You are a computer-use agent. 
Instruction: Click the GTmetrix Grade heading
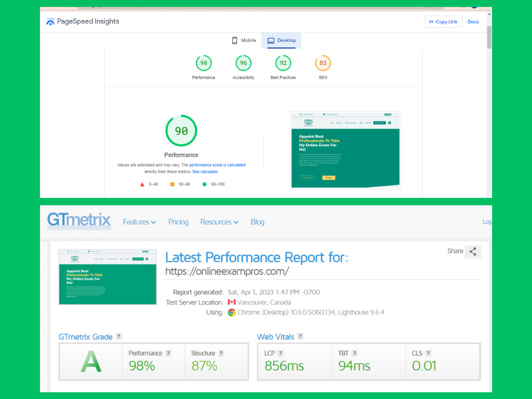click(x=86, y=337)
